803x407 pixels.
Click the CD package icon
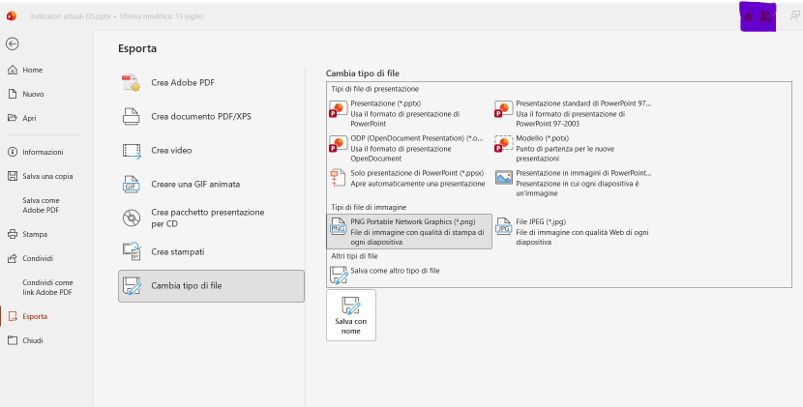[132, 218]
